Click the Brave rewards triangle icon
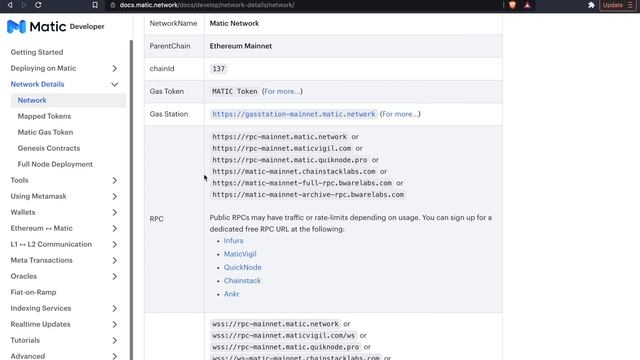Image resolution: width=640 pixels, height=360 pixels. [527, 5]
